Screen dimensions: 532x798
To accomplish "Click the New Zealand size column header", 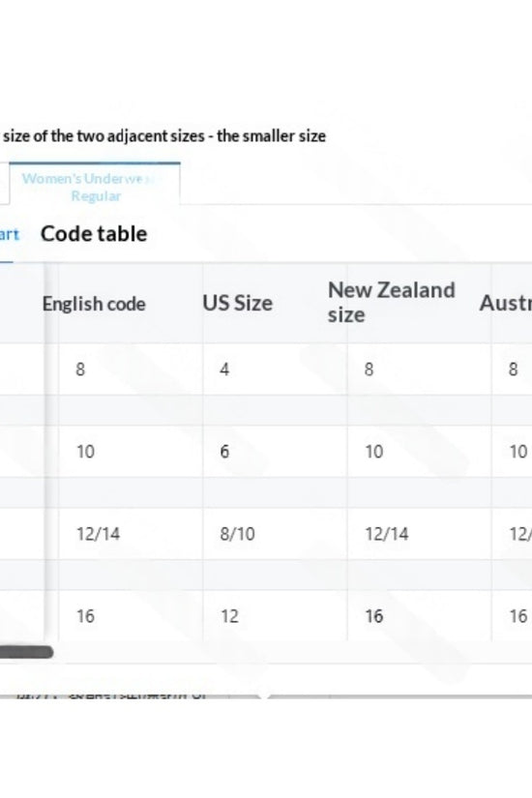I will (x=392, y=303).
